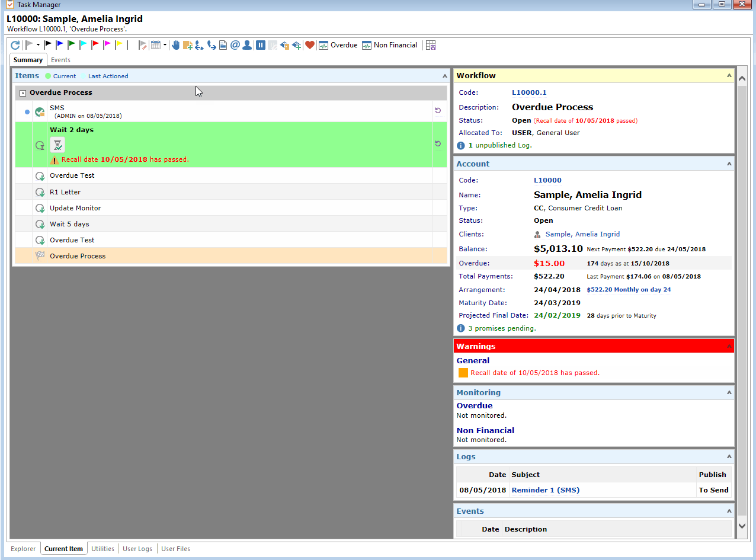Image resolution: width=756 pixels, height=560 pixels.
Task: Select the cyan flag icon
Action: [x=84, y=44]
